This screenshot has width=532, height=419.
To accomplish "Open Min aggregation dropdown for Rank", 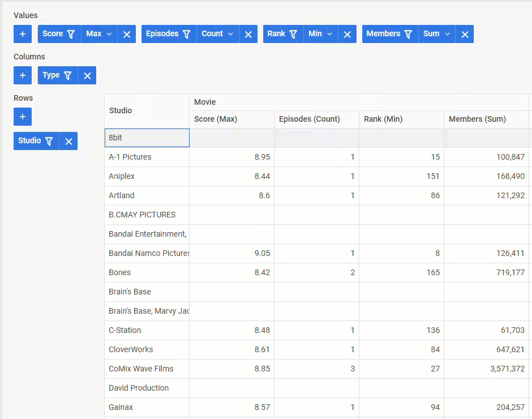I will 321,34.
